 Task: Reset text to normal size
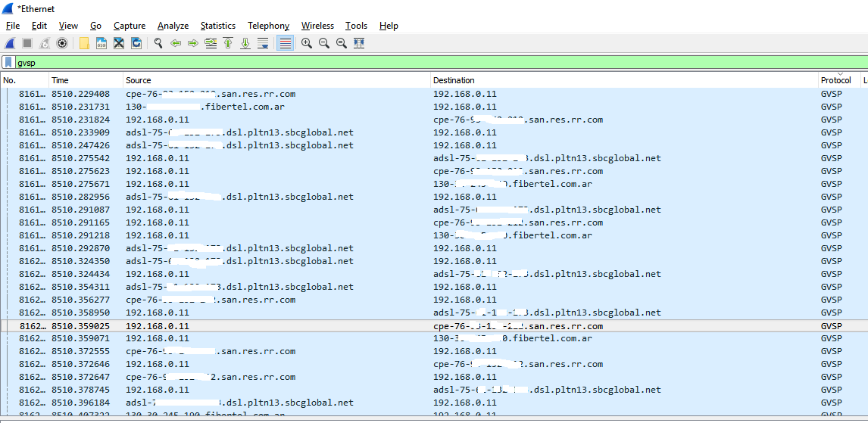[342, 43]
